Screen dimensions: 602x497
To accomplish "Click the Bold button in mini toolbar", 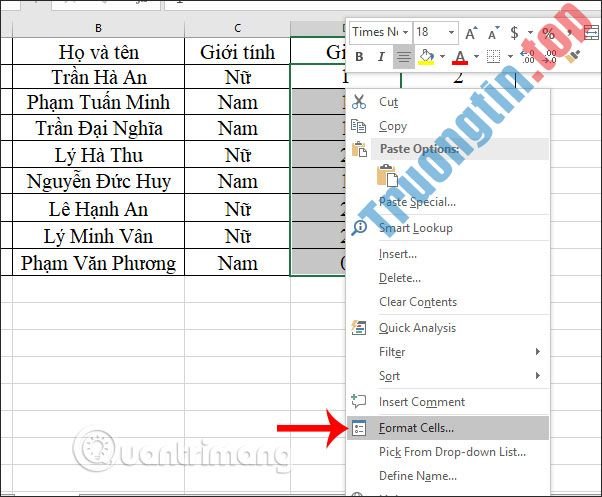I will tap(359, 57).
